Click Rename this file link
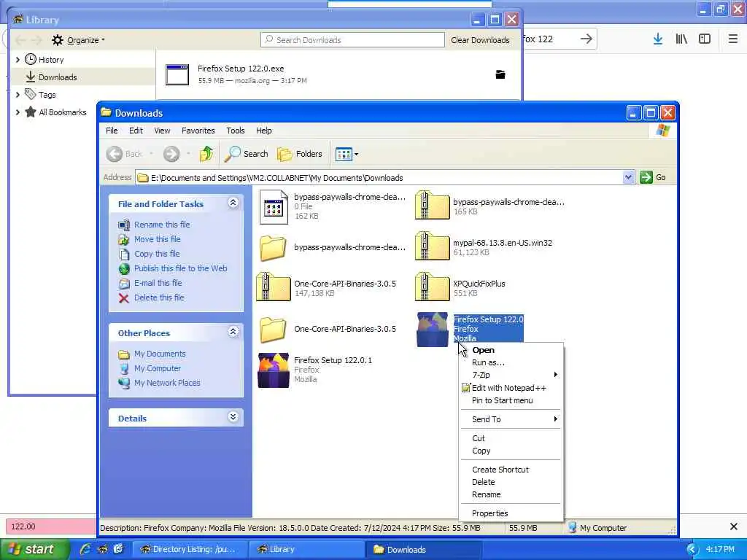This screenshot has width=747, height=560. 162,225
